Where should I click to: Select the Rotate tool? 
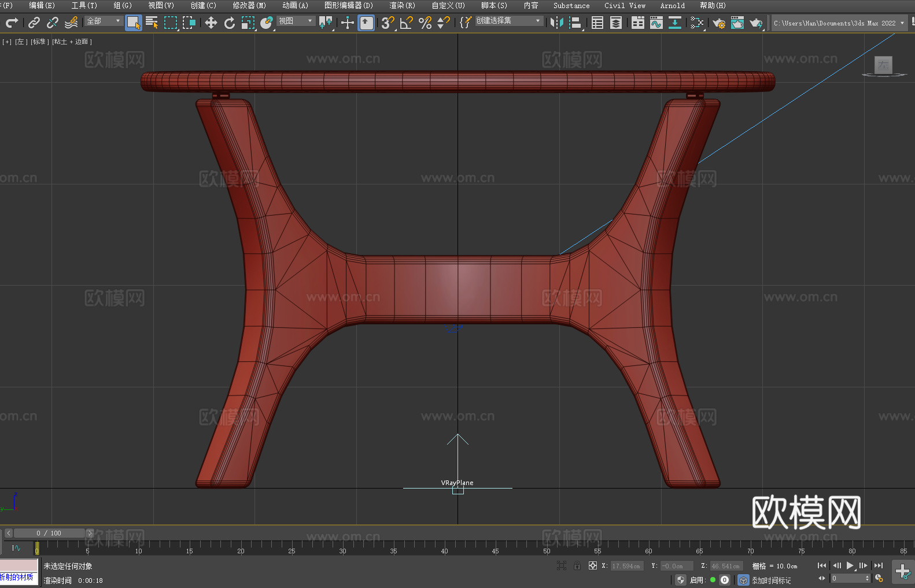tap(230, 23)
